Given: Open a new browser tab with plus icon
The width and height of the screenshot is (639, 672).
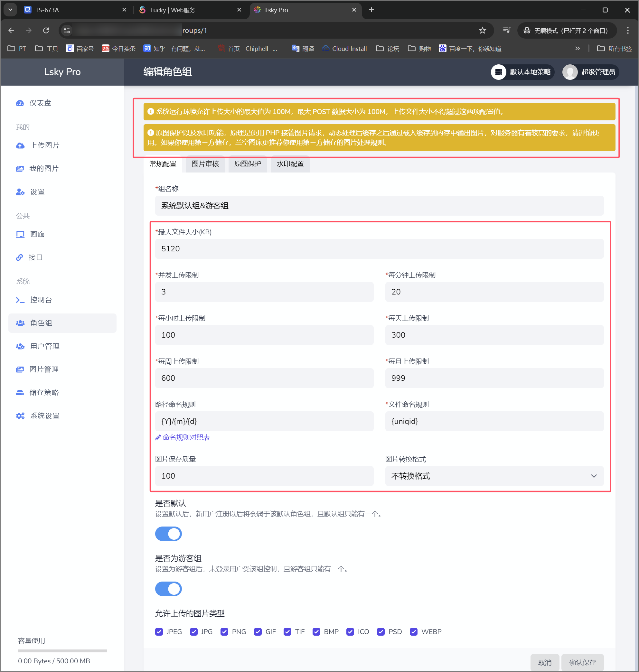Looking at the screenshot, I should click(371, 10).
